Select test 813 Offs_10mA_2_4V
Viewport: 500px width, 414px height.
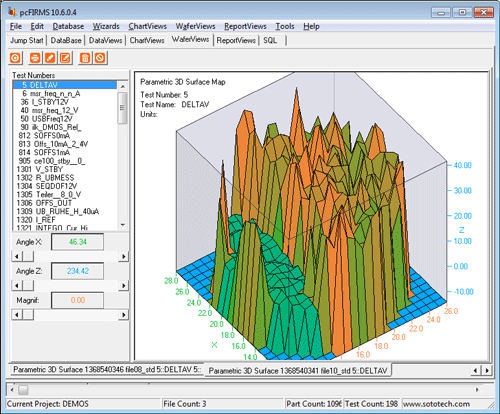tap(65, 144)
